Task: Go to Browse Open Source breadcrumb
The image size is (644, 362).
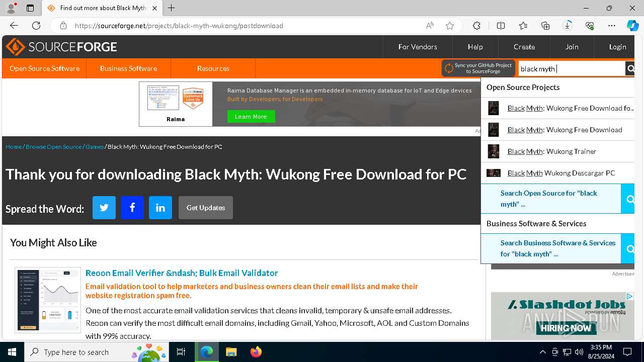Action: tap(53, 147)
